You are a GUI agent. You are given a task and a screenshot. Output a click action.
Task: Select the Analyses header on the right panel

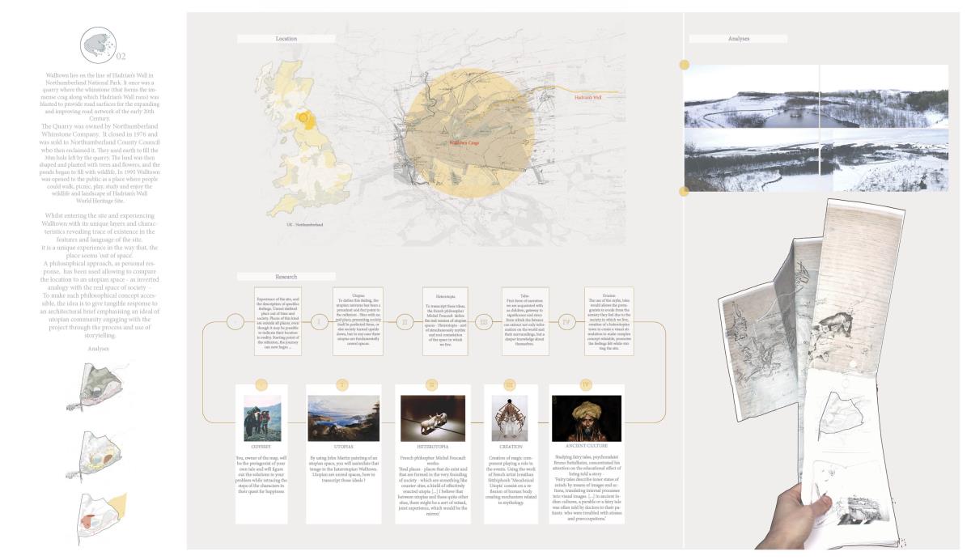pos(738,38)
